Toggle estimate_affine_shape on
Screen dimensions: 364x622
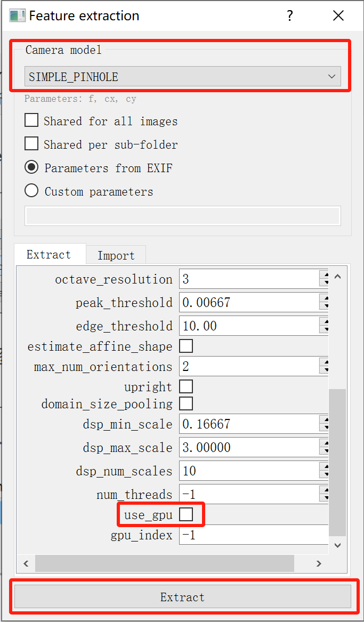186,345
